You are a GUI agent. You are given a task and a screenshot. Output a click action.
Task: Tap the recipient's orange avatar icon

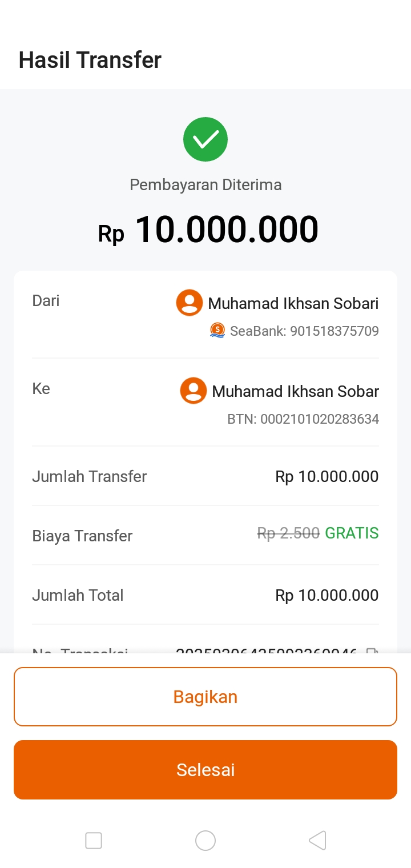[x=194, y=391]
